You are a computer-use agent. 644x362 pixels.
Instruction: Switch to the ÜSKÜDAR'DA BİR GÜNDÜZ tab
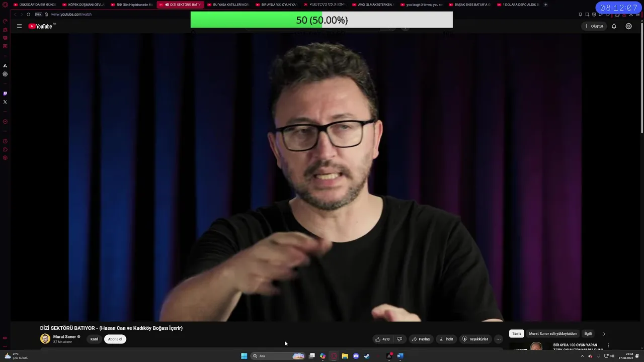click(35, 5)
